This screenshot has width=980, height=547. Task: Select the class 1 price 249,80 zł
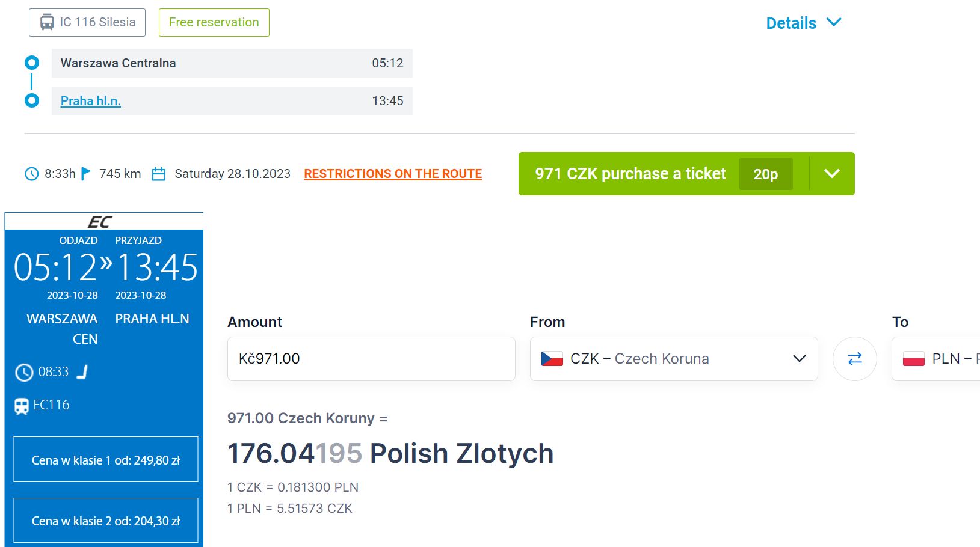point(106,460)
